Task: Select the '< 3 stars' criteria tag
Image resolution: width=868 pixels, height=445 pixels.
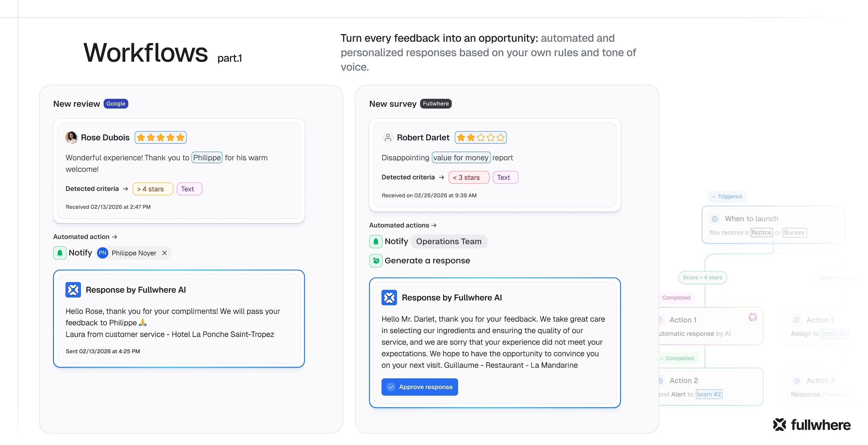Action: click(469, 177)
